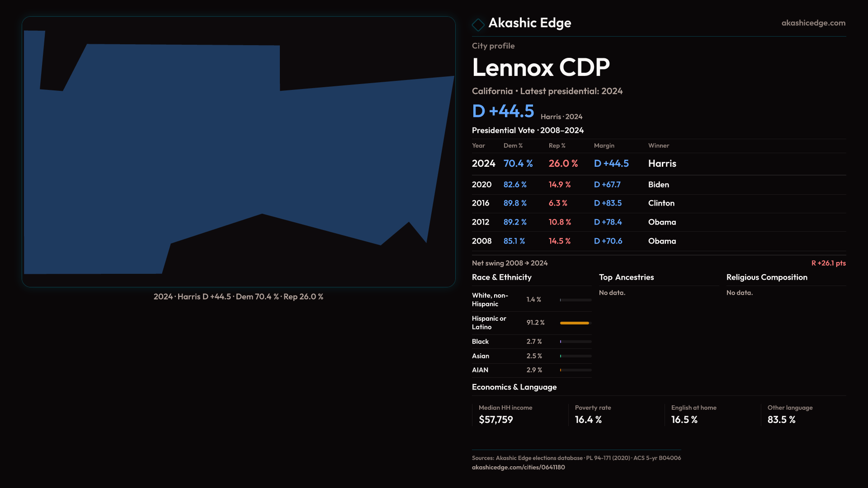Click the map caption with 2024 Harris results
868x488 pixels.
coord(238,297)
